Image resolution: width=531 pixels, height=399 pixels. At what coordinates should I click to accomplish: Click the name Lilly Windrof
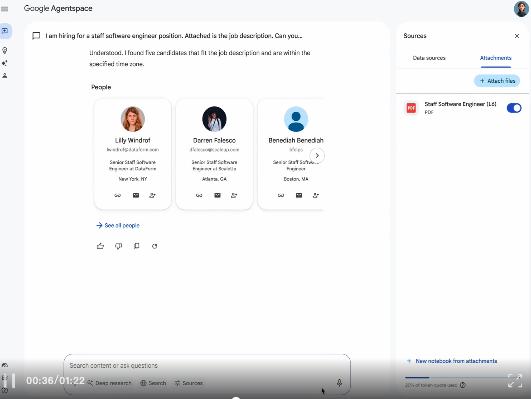pyautogui.click(x=132, y=140)
